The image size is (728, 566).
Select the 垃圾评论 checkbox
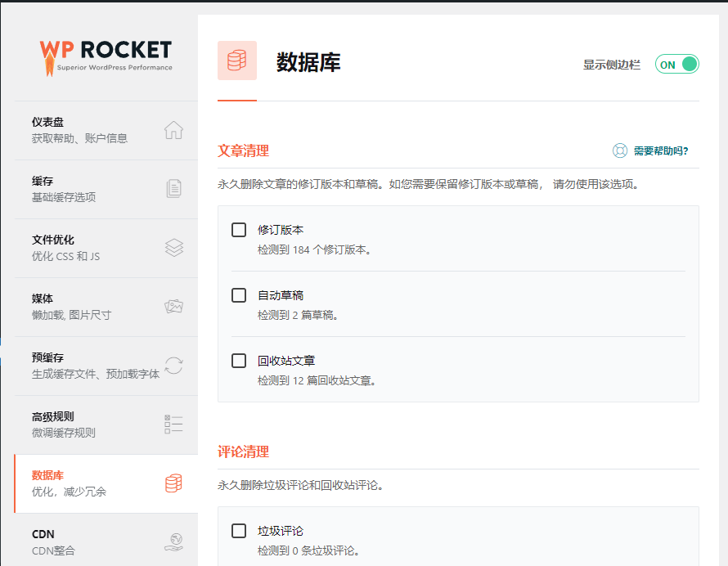[239, 531]
